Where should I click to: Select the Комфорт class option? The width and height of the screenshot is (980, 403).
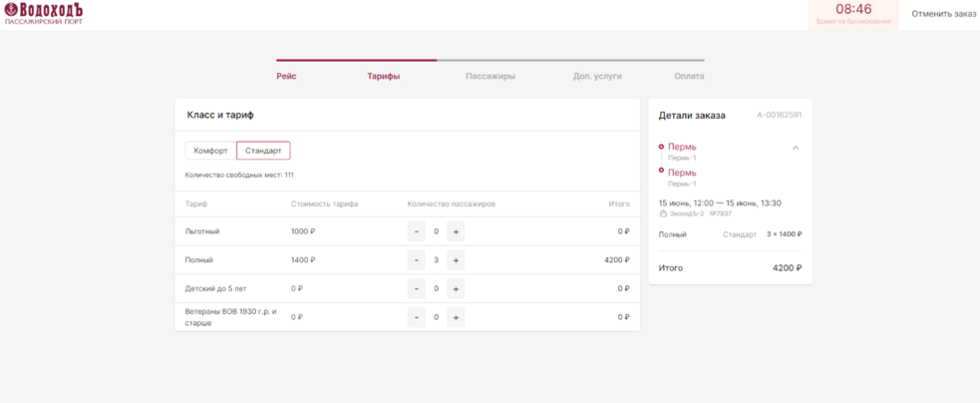(x=210, y=151)
